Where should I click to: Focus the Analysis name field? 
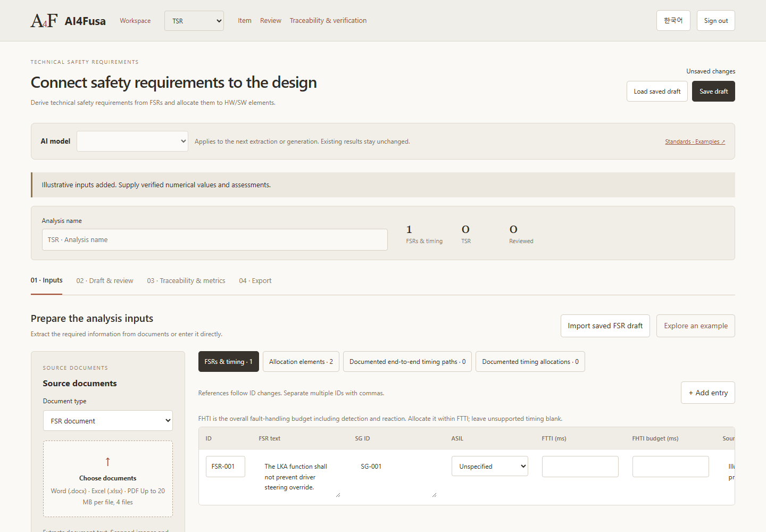[215, 240]
